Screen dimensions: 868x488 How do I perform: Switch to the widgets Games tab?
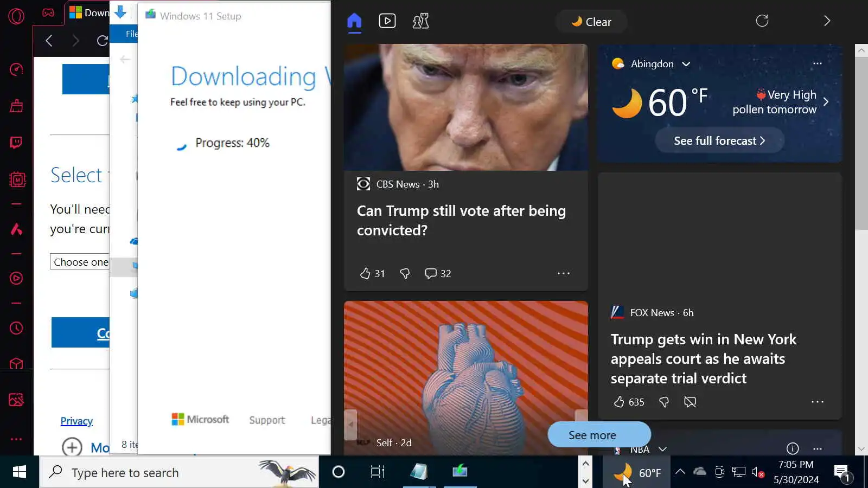point(420,21)
